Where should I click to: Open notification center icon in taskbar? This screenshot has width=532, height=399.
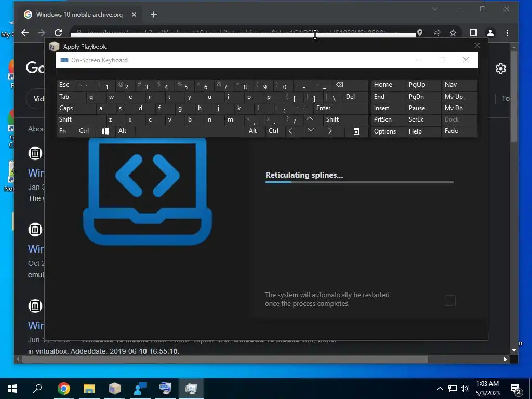point(516,389)
